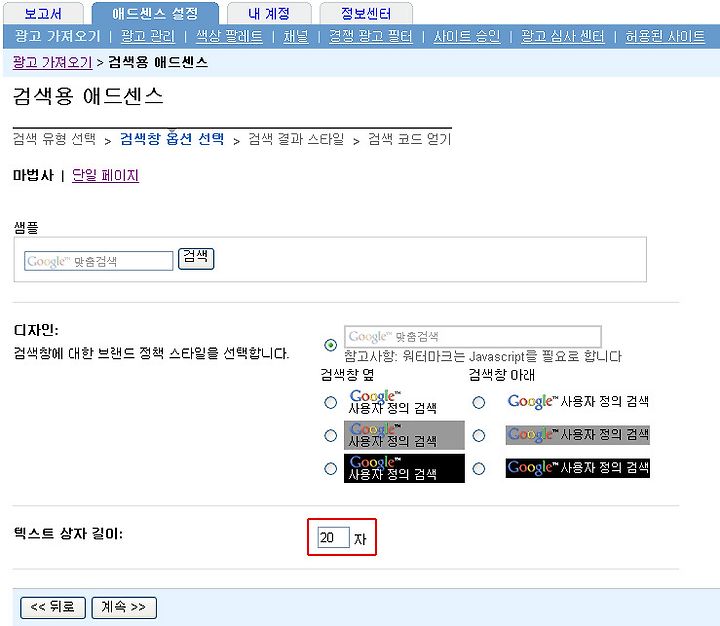
Task: Pick black stacked Google logo preview
Action: [404, 468]
